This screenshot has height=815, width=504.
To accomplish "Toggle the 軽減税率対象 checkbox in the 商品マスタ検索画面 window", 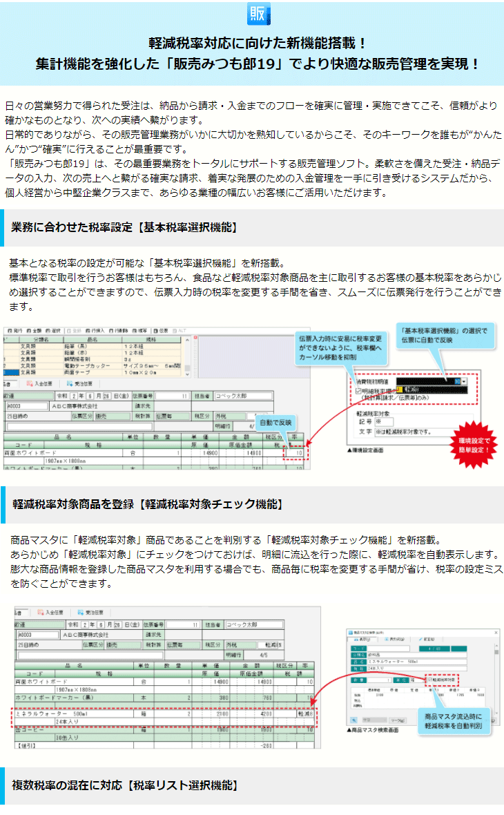I will pos(429,680).
